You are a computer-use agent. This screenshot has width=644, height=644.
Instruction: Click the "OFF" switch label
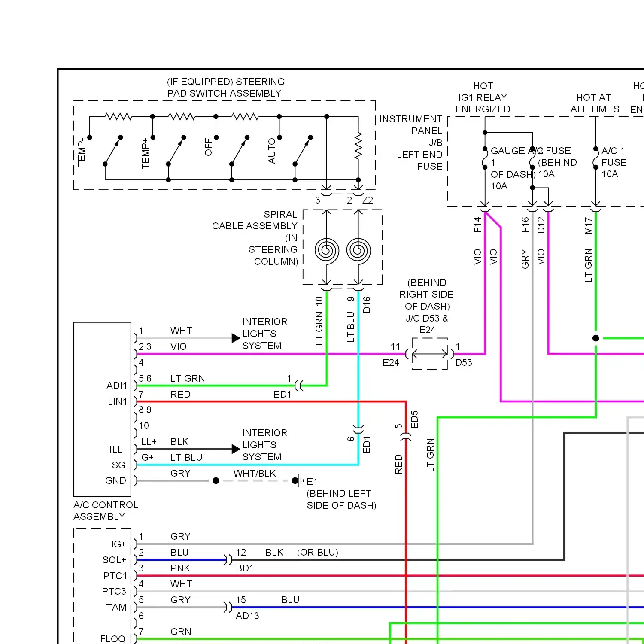209,147
